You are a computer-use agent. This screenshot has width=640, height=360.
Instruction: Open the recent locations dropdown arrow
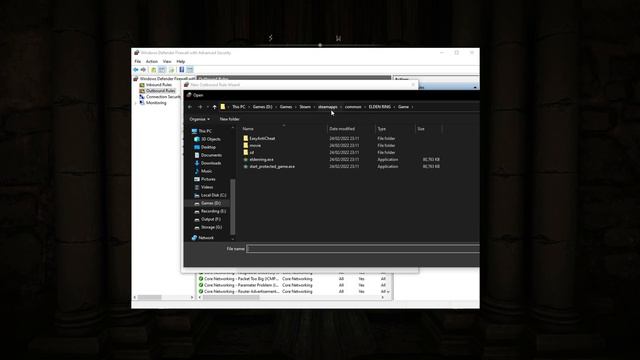(x=207, y=107)
